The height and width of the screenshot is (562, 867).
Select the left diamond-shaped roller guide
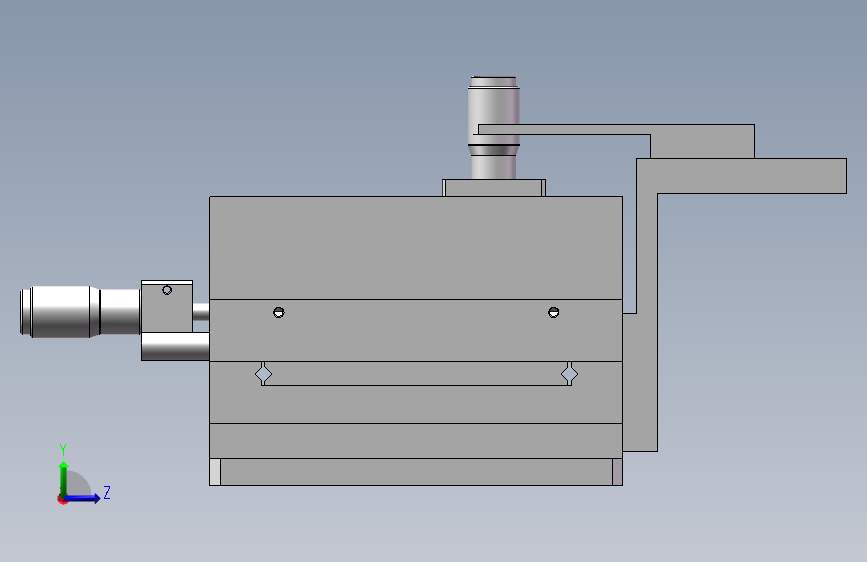pyautogui.click(x=263, y=374)
